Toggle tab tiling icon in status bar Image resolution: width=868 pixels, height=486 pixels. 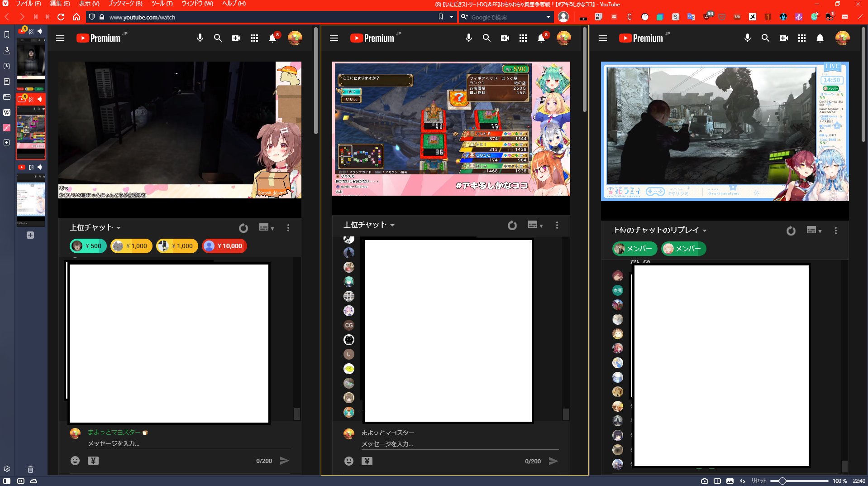pos(21,481)
